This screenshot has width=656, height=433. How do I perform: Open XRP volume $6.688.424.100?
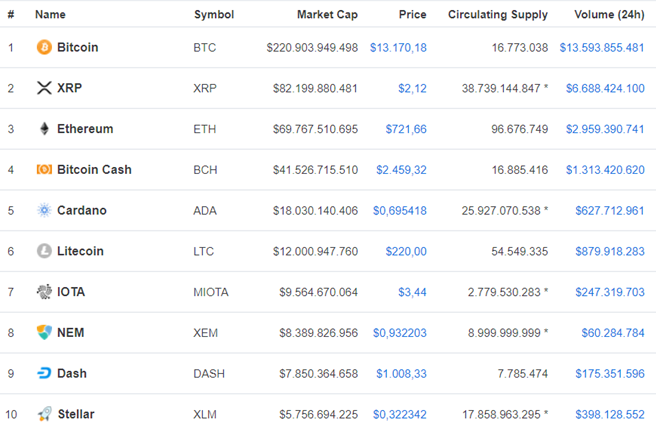coord(605,88)
